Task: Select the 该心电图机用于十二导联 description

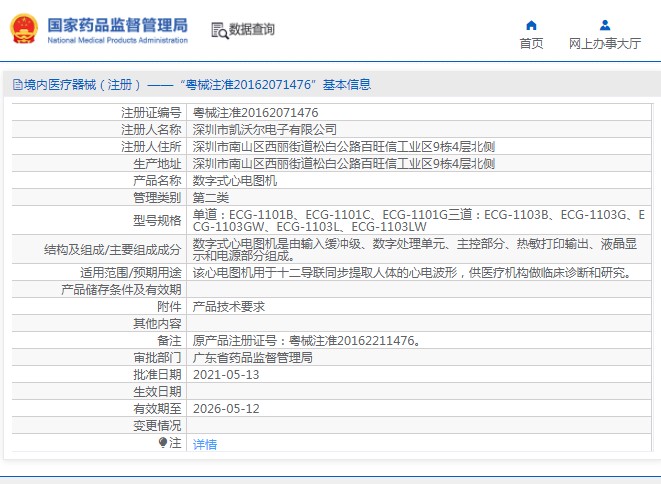Action: click(414, 272)
